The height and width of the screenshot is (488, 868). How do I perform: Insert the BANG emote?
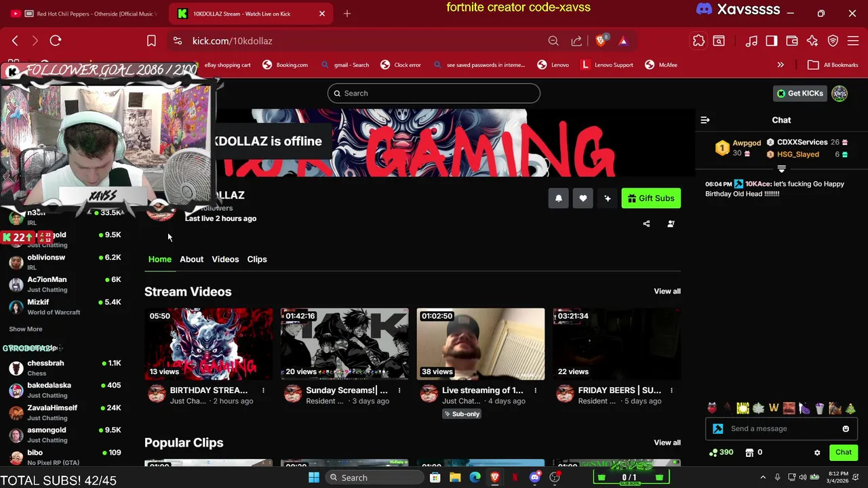(x=743, y=408)
